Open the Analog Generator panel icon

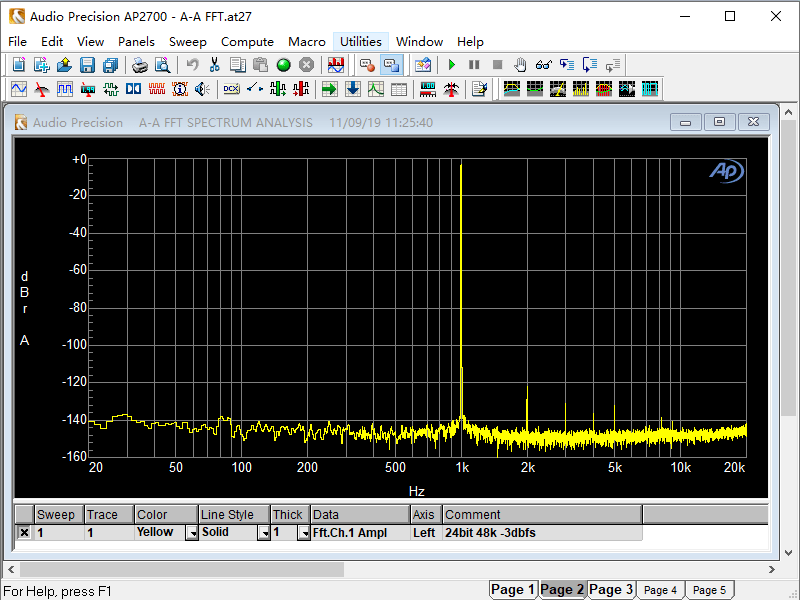pyautogui.click(x=19, y=89)
